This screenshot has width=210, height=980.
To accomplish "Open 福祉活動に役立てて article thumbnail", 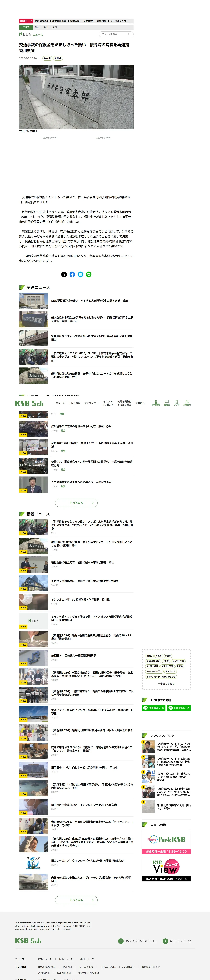I will (34, 565).
